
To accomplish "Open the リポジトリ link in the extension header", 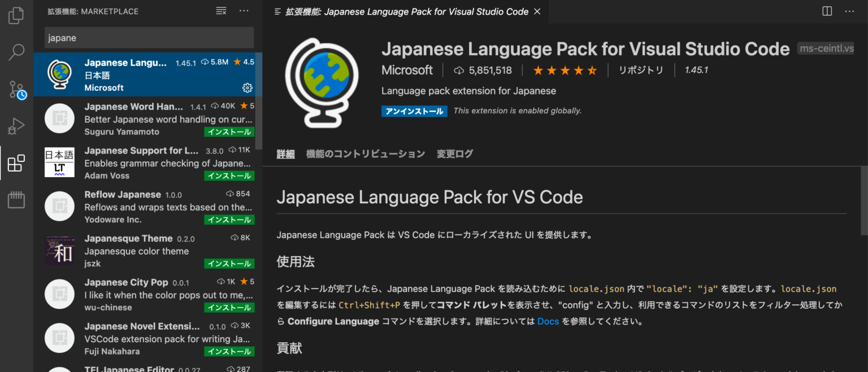I will point(641,69).
